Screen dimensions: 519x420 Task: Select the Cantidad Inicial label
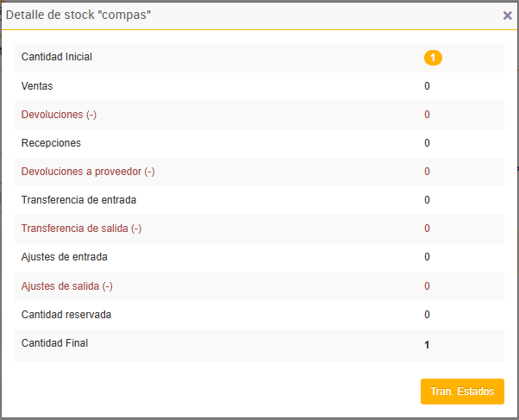pyautogui.click(x=57, y=57)
